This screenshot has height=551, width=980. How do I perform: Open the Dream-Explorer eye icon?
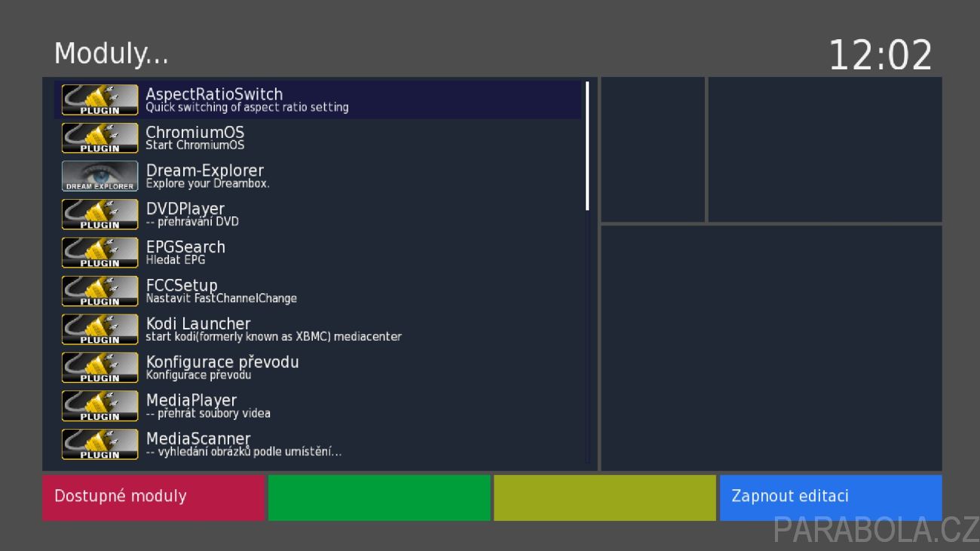[x=100, y=176]
